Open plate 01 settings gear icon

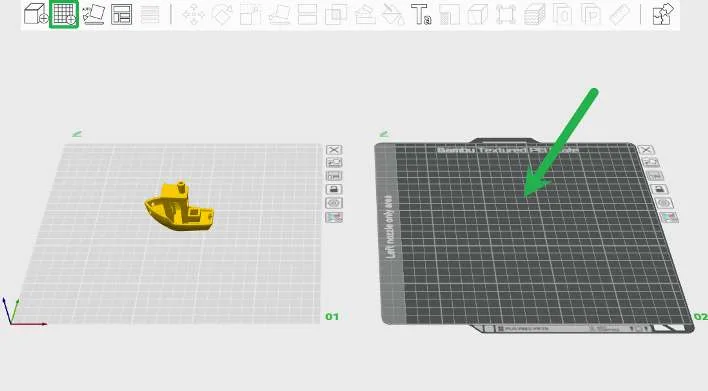click(334, 203)
